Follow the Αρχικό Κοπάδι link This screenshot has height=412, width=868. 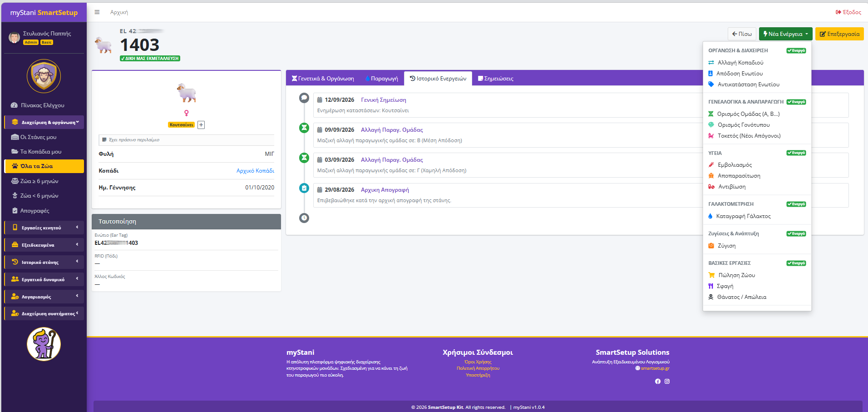(x=255, y=171)
